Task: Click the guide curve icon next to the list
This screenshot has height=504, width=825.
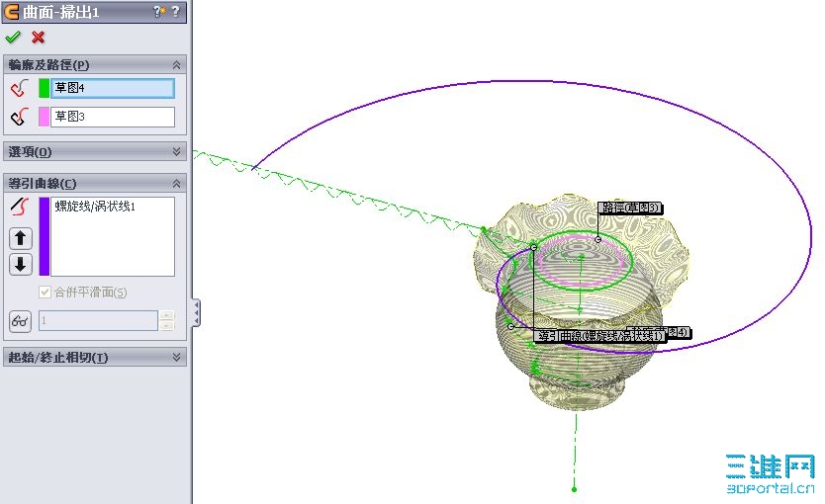Action: 20,207
